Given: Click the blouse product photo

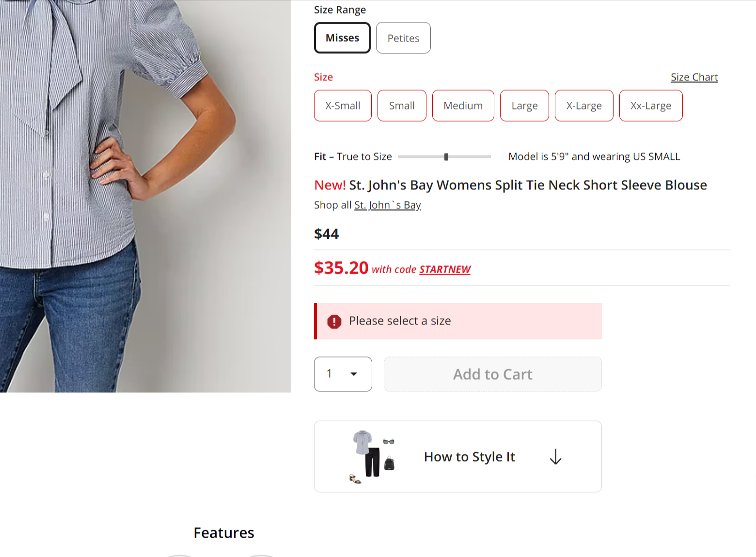Looking at the screenshot, I should click(145, 194).
